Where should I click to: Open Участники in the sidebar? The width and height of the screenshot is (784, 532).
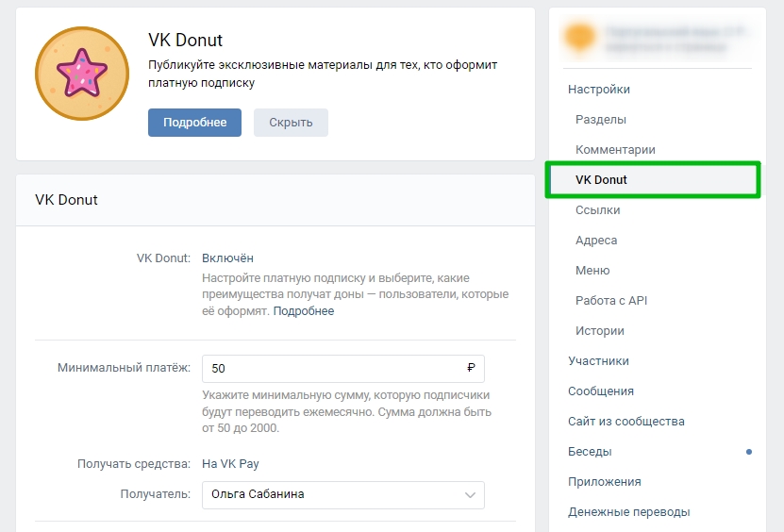point(598,361)
